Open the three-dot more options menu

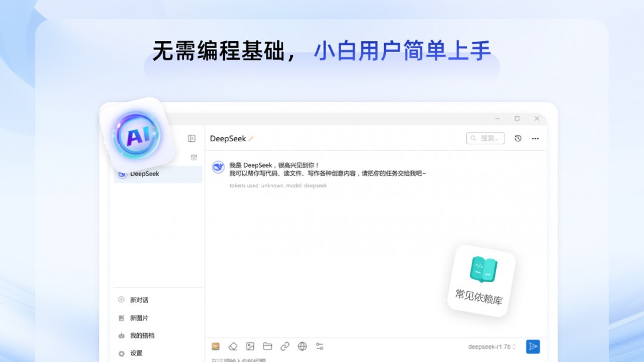coord(535,138)
